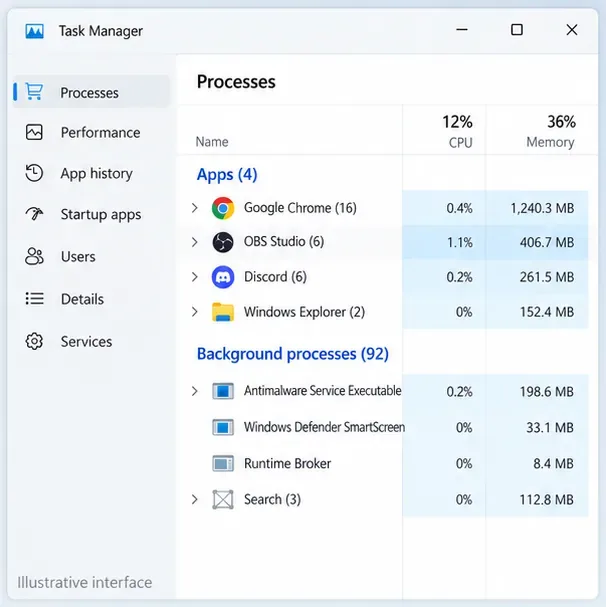Image resolution: width=606 pixels, height=607 pixels.
Task: Click the Windows Defender SmartScreen icon
Action: tap(223, 427)
